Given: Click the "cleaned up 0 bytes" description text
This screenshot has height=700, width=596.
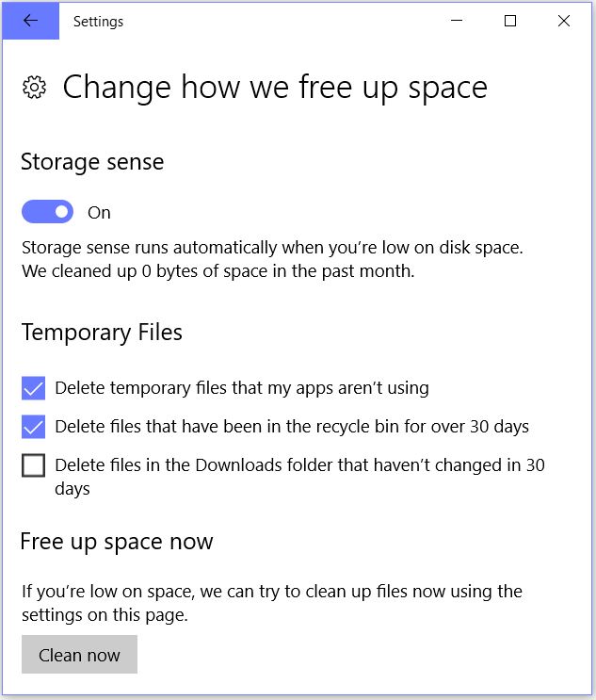Looking at the screenshot, I should [218, 271].
